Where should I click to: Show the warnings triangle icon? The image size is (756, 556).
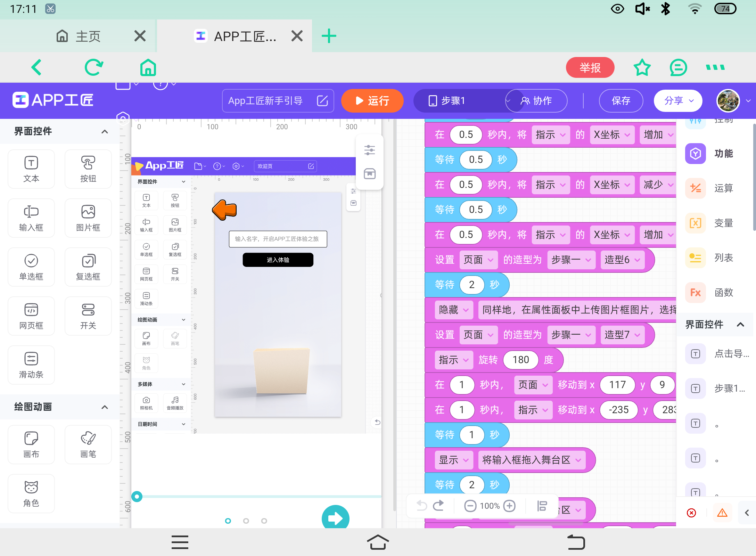(x=722, y=513)
